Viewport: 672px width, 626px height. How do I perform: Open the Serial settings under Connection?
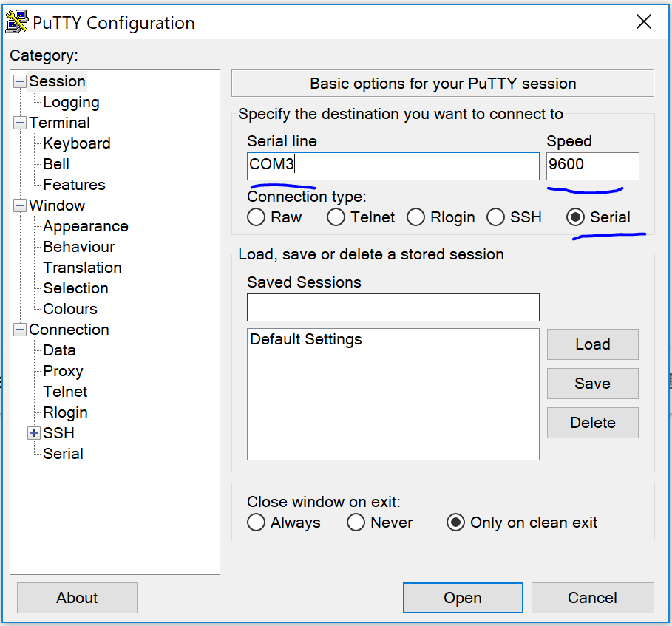pyautogui.click(x=63, y=454)
